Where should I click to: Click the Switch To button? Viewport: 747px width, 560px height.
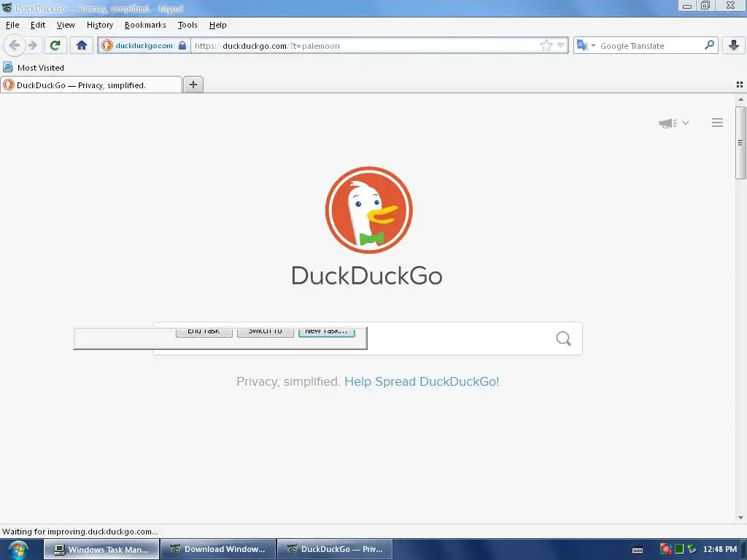[266, 332]
